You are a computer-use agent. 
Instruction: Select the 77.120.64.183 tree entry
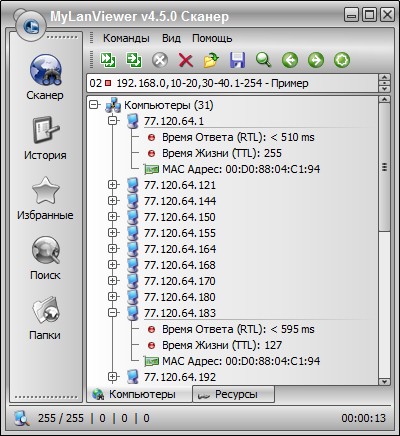click(180, 313)
